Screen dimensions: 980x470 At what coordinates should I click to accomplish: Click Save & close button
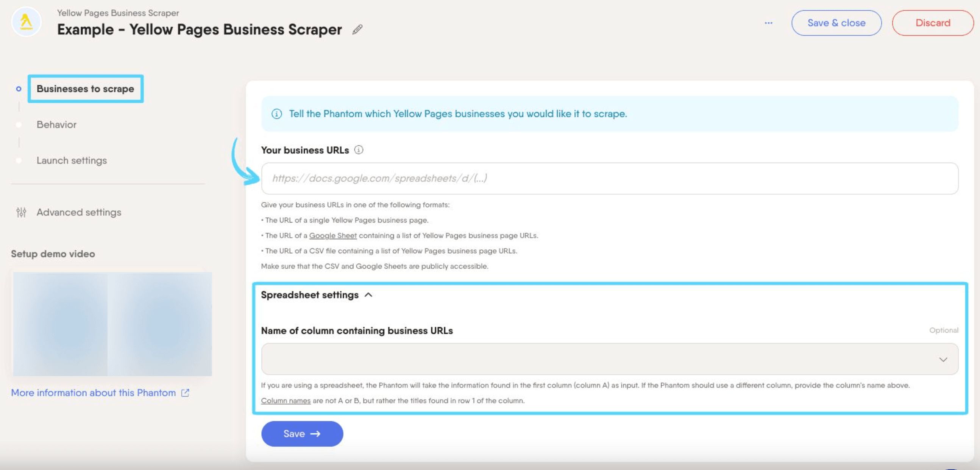click(836, 23)
